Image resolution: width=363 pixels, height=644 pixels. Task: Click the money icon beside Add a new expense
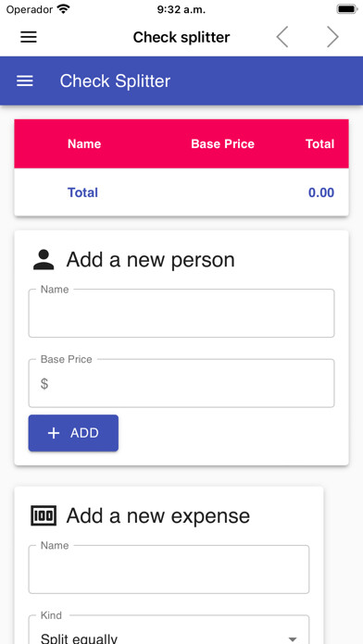44,516
